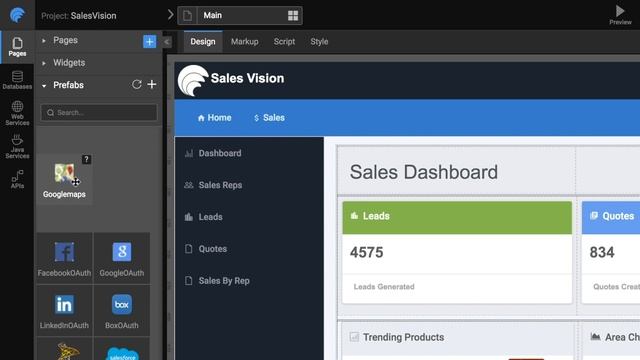Select the Sales Dashboard heading
The image size is (640, 360).
pyautogui.click(x=424, y=172)
